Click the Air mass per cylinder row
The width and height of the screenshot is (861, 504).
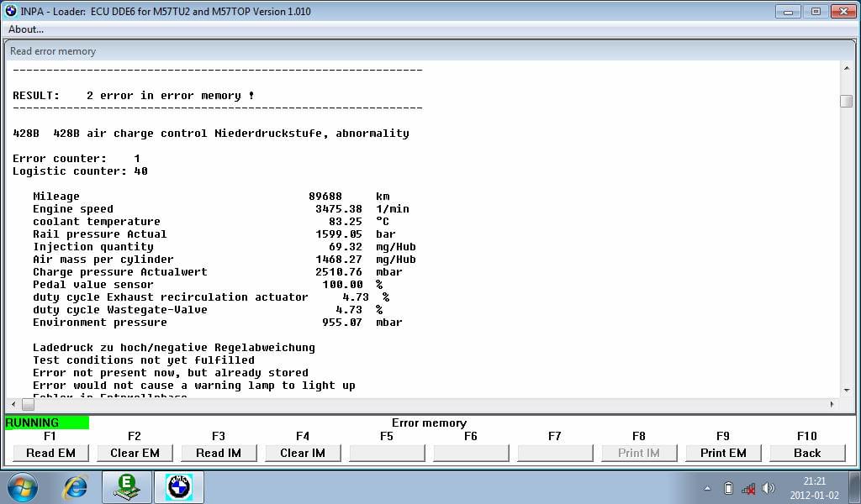click(224, 260)
